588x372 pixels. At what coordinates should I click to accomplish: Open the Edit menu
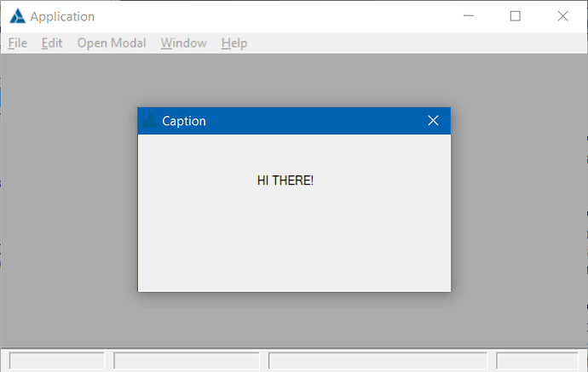pos(52,43)
